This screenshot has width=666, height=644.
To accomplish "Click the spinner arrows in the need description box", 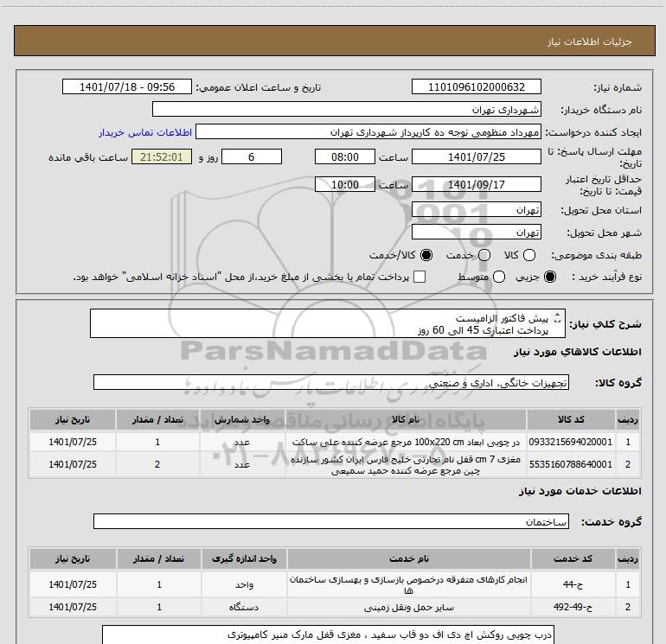I will click(558, 318).
